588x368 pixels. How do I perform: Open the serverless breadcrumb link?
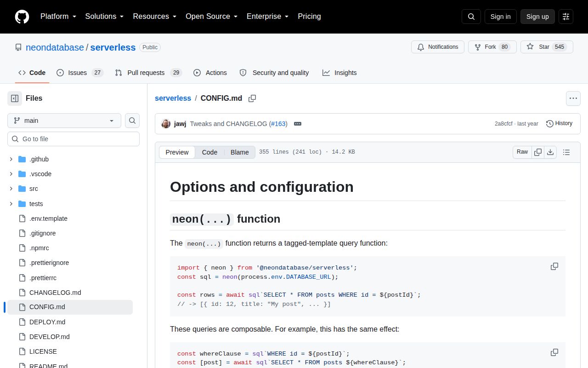(173, 98)
